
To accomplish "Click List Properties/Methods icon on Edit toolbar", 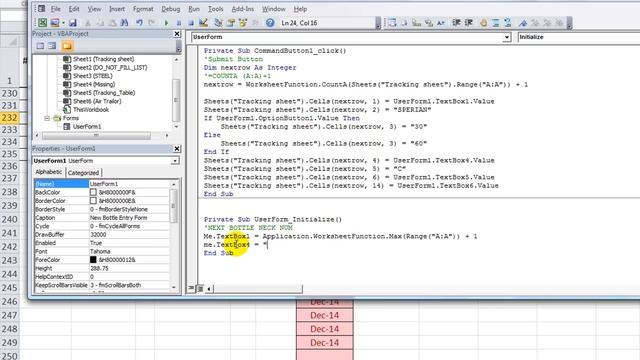I will click(392, 23).
